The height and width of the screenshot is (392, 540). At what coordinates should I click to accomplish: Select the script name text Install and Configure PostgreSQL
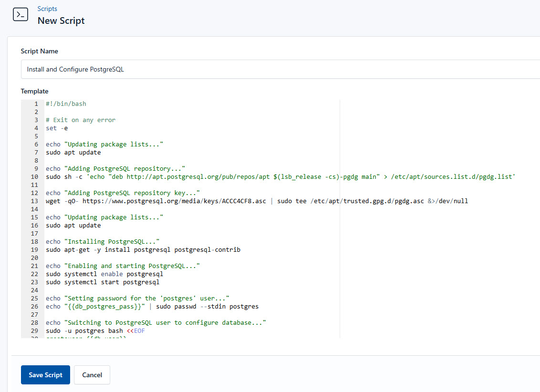pyautogui.click(x=75, y=69)
